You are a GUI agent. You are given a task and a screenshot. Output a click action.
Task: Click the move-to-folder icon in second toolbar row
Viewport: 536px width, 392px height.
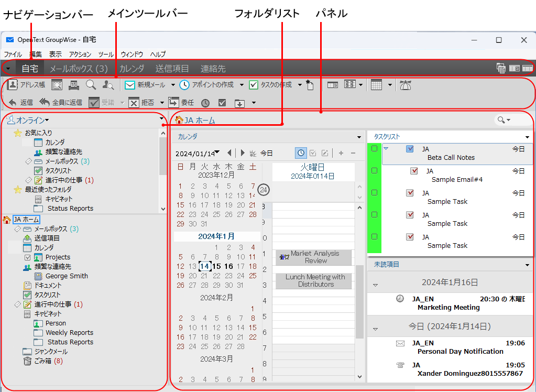(239, 103)
